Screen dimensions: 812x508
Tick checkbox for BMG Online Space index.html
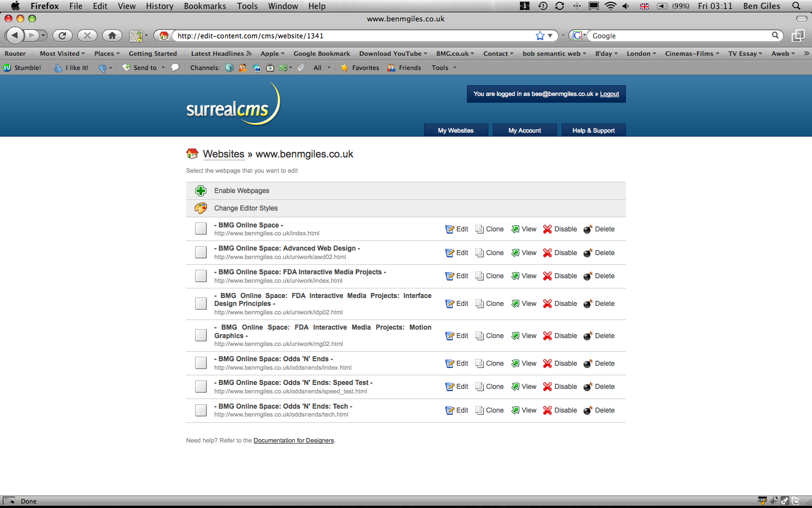(201, 229)
